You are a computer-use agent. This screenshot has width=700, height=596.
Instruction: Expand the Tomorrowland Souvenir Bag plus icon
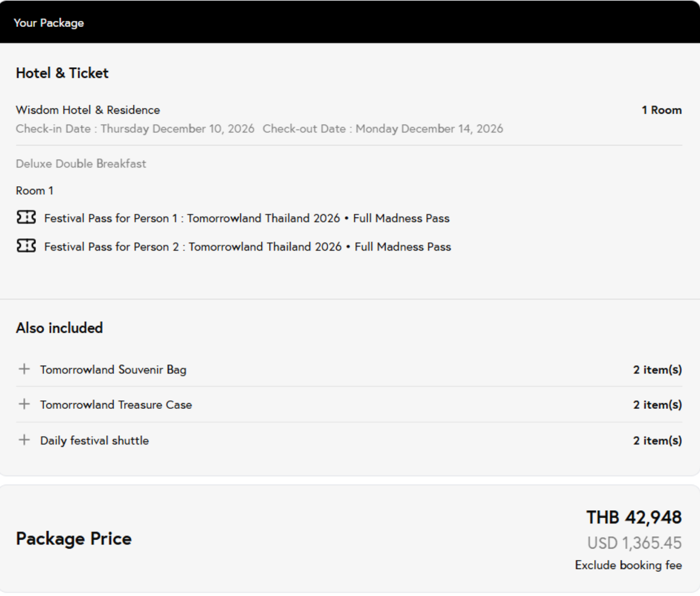tap(24, 369)
